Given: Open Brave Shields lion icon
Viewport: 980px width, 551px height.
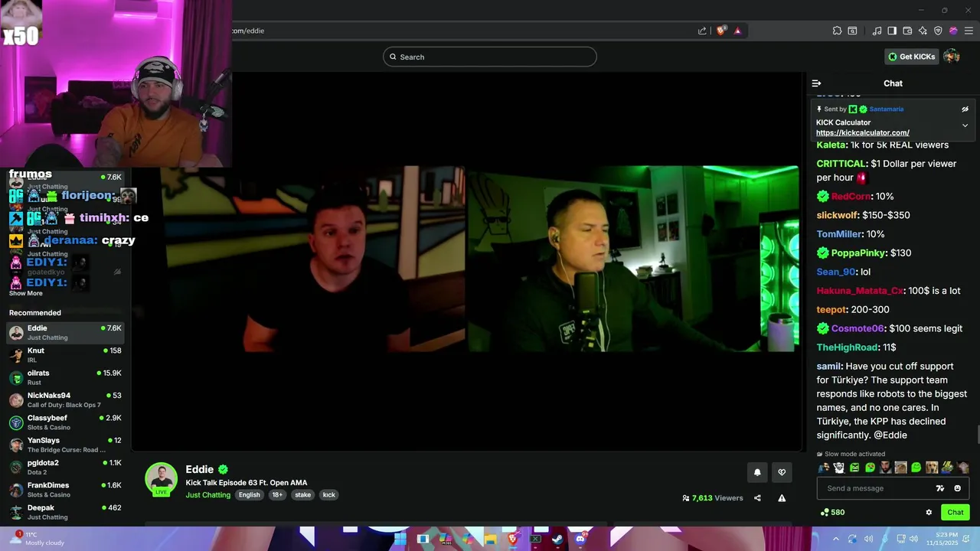Looking at the screenshot, I should click(720, 31).
